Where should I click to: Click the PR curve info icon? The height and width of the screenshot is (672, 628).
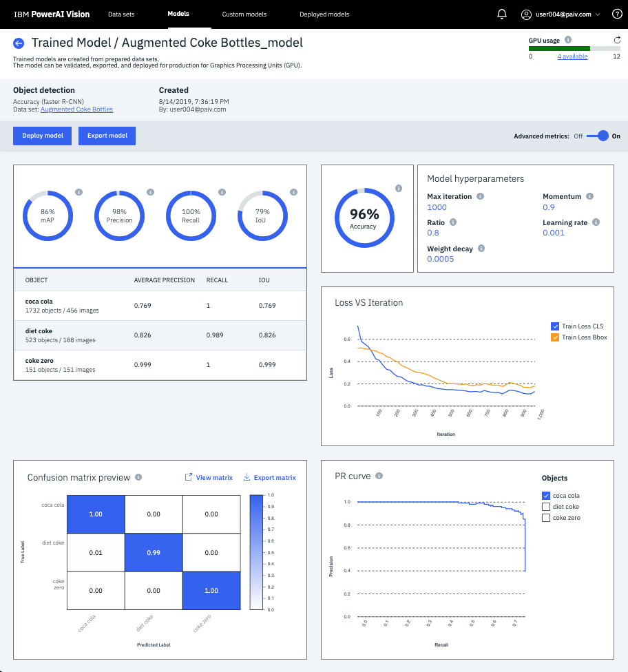click(x=379, y=476)
